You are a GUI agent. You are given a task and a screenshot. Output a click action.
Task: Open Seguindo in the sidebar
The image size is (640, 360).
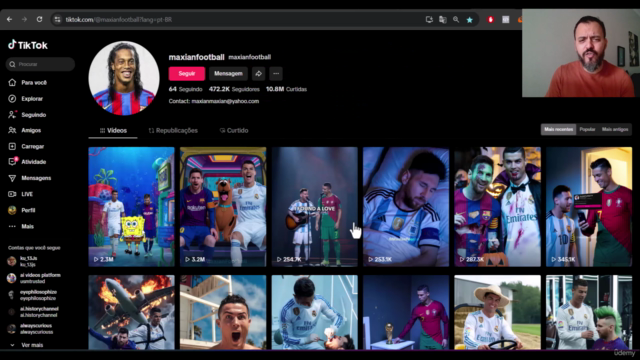[x=27, y=115]
